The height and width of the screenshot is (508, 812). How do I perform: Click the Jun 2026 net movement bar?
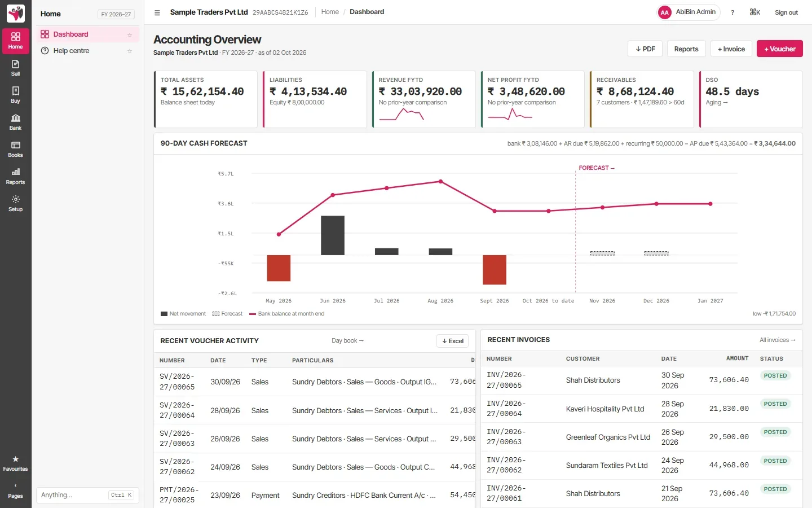333,235
